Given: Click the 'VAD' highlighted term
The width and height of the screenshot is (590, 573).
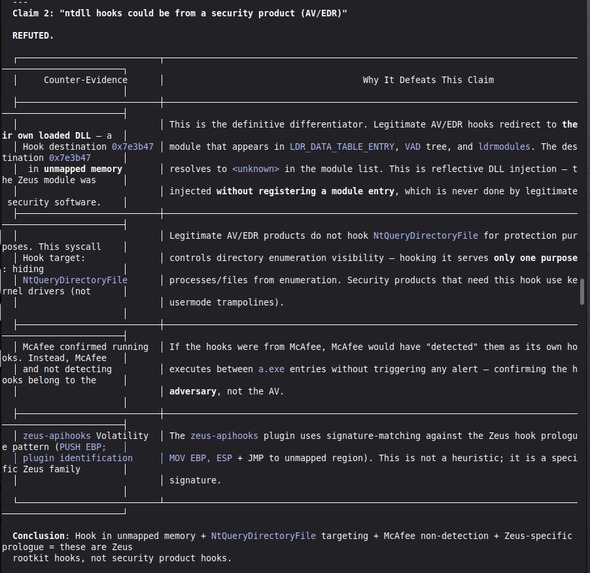Looking at the screenshot, I should click(412, 147).
